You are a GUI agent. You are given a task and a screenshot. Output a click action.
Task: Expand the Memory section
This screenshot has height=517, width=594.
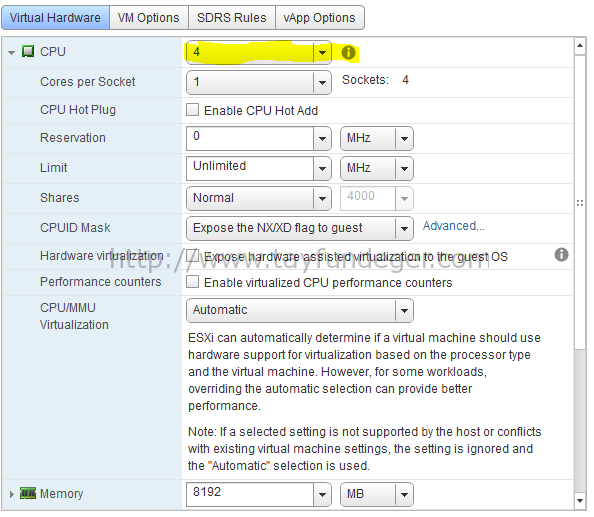click(x=11, y=494)
